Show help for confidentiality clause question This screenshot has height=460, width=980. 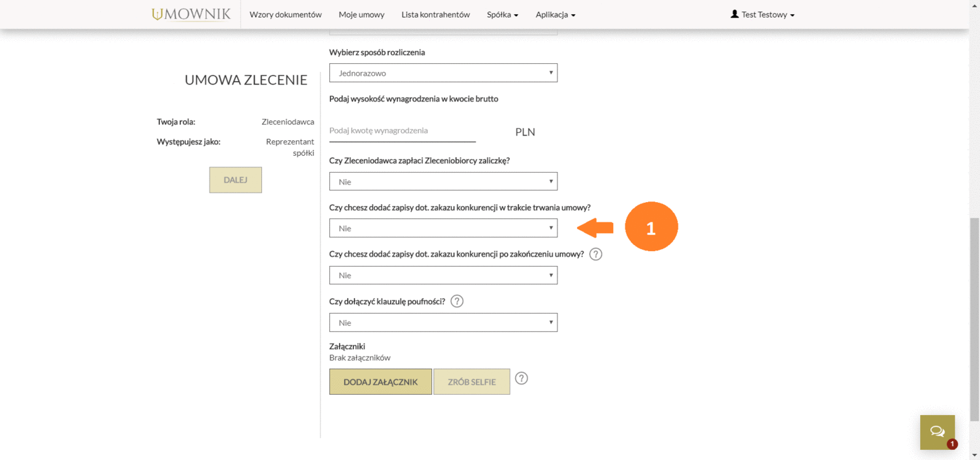457,302
